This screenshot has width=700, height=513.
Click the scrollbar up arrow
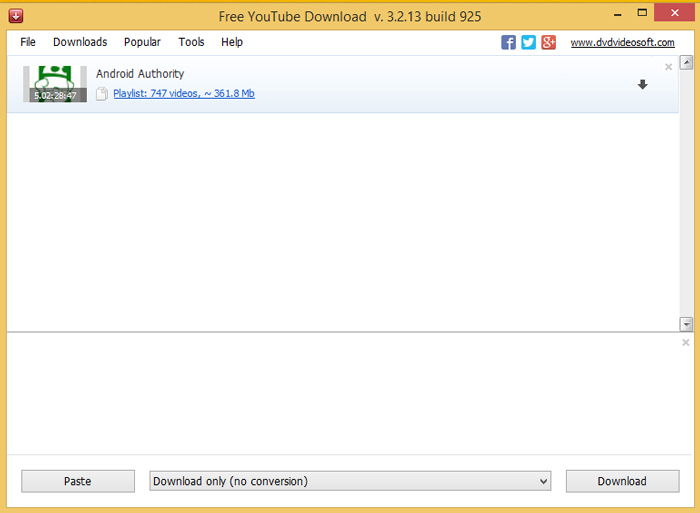coord(686,63)
